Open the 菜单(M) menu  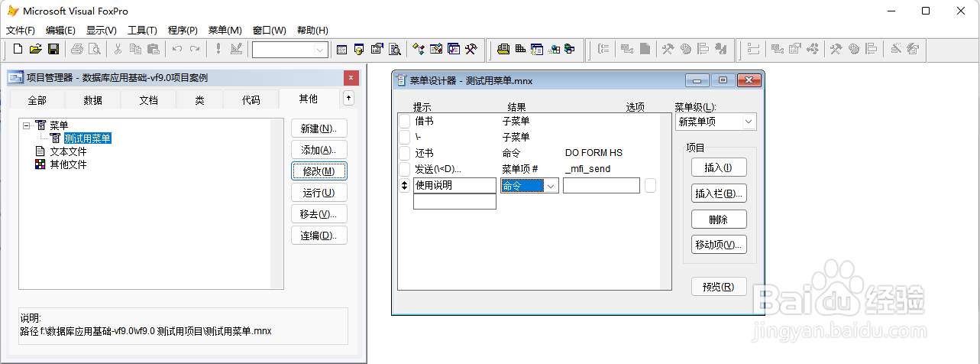tap(225, 31)
